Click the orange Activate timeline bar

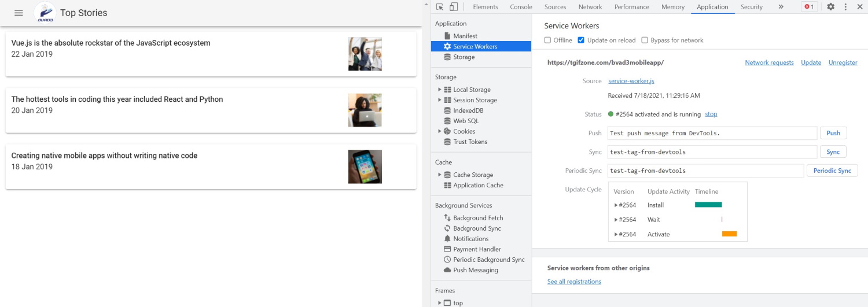(x=729, y=234)
